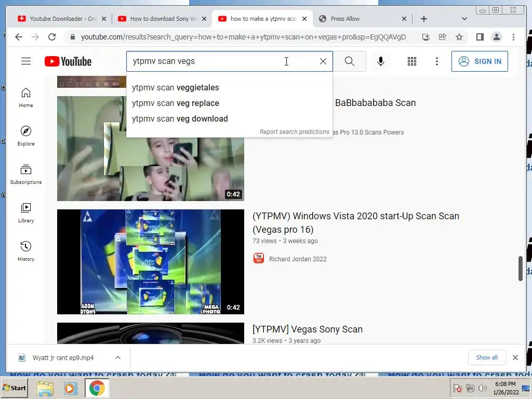Click the address bar URL

tap(243, 37)
